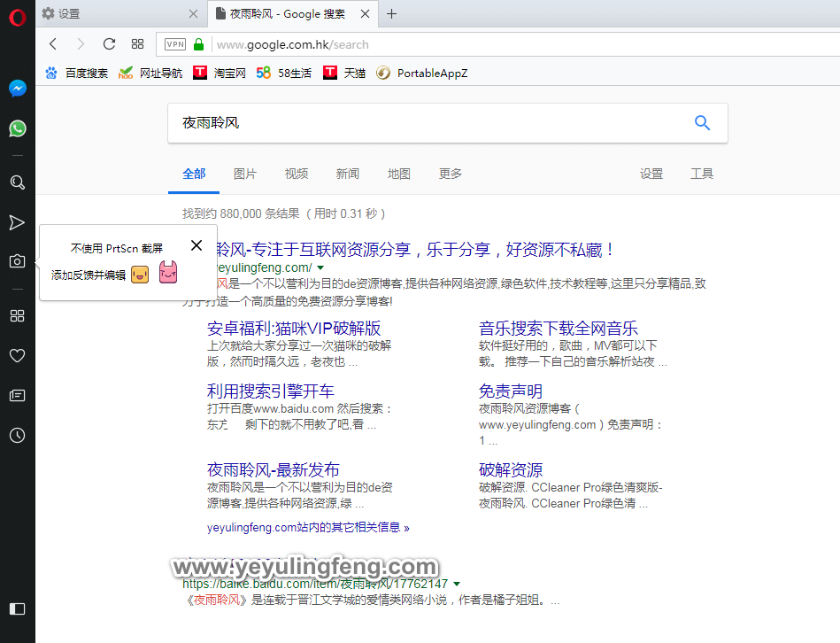This screenshot has height=643, width=840.
Task: Open the sidebar search icon
Action: click(17, 182)
